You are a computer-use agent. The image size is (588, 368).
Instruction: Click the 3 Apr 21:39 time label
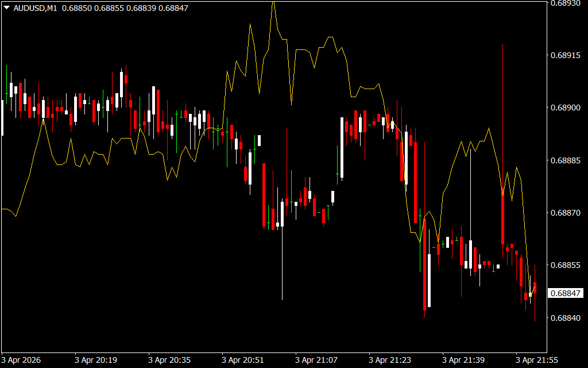(463, 361)
